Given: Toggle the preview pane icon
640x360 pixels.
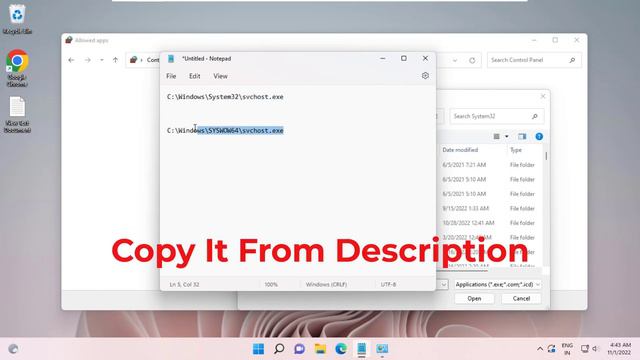Looking at the screenshot, I should point(522,136).
